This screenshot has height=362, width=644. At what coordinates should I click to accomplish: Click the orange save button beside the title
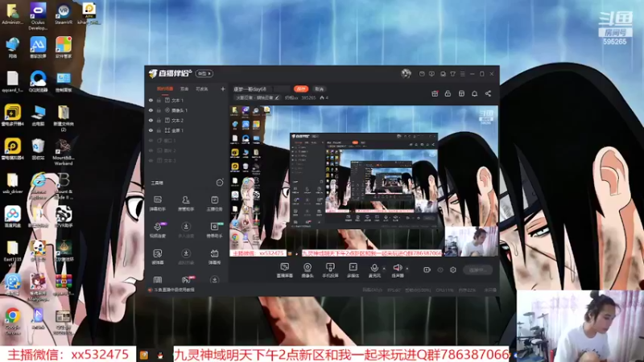tap(300, 88)
